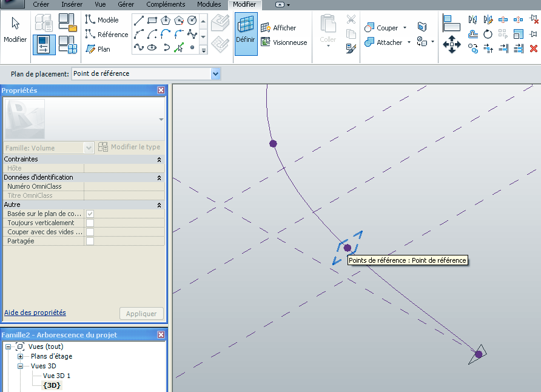Enable Couper avec des vides option
This screenshot has width=541, height=392.
click(x=89, y=232)
